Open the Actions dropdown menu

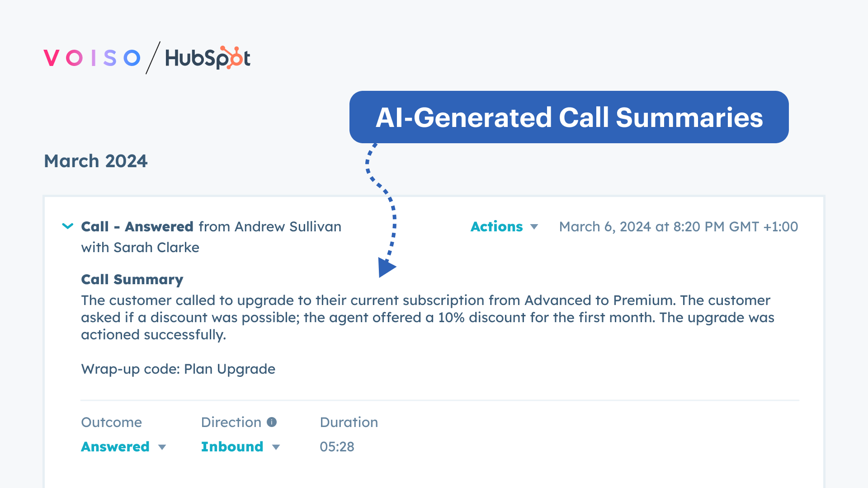click(504, 226)
